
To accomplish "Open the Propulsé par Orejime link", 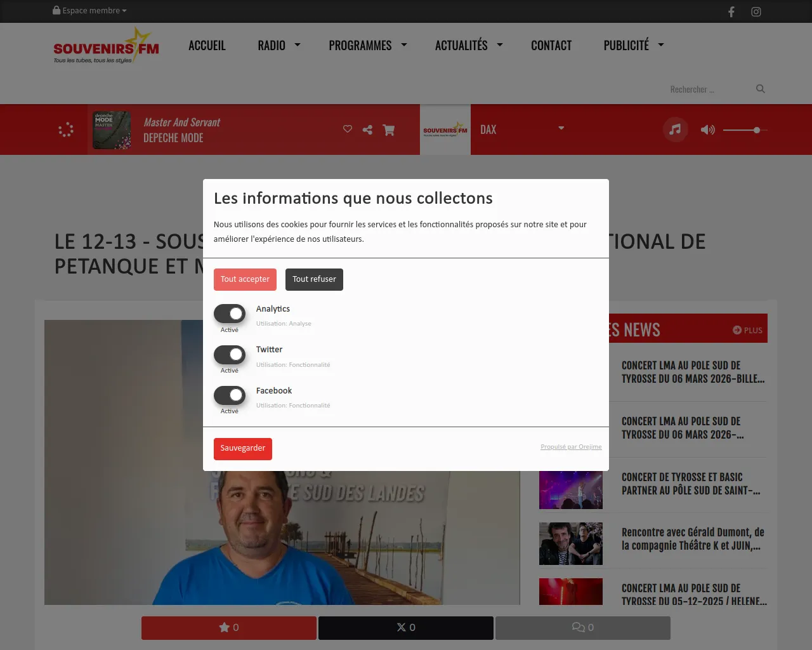I will [x=570, y=447].
